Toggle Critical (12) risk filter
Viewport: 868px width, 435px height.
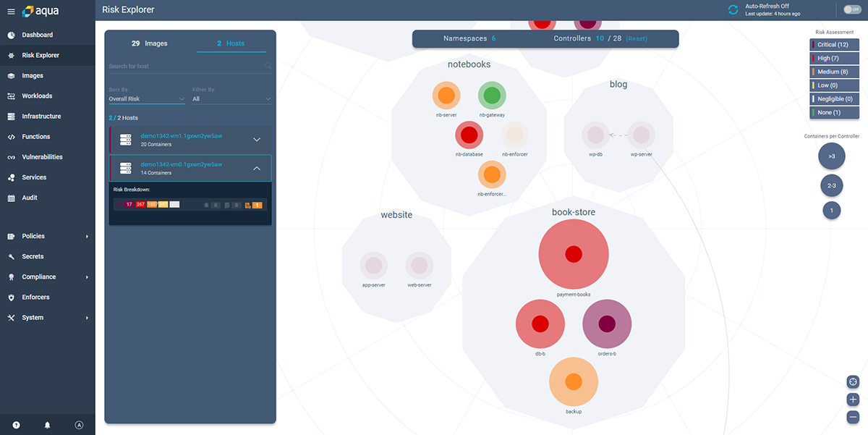834,45
